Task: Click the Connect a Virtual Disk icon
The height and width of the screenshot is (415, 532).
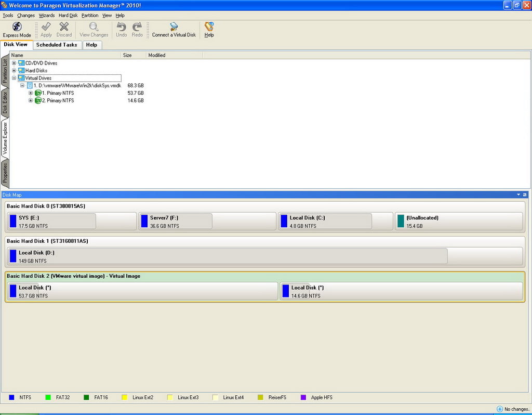Action: 174,27
